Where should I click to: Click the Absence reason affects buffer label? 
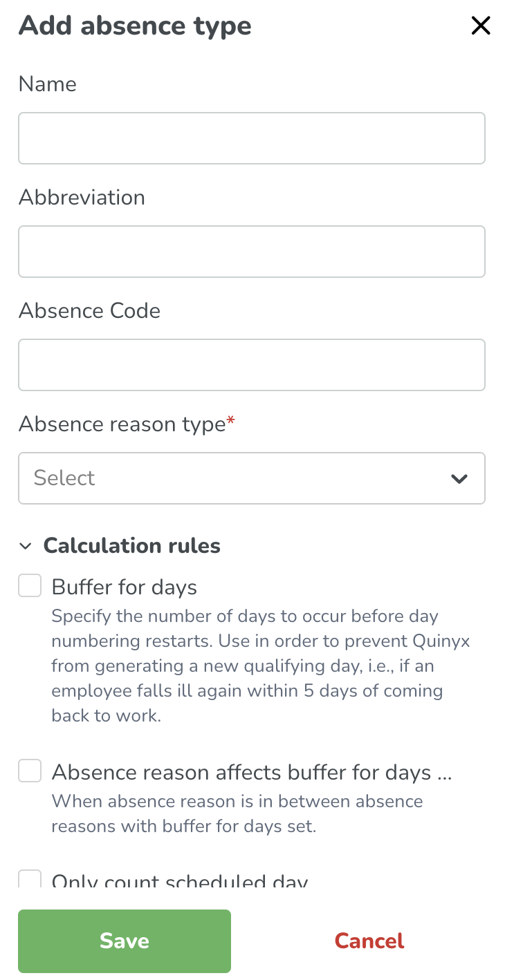(252, 771)
